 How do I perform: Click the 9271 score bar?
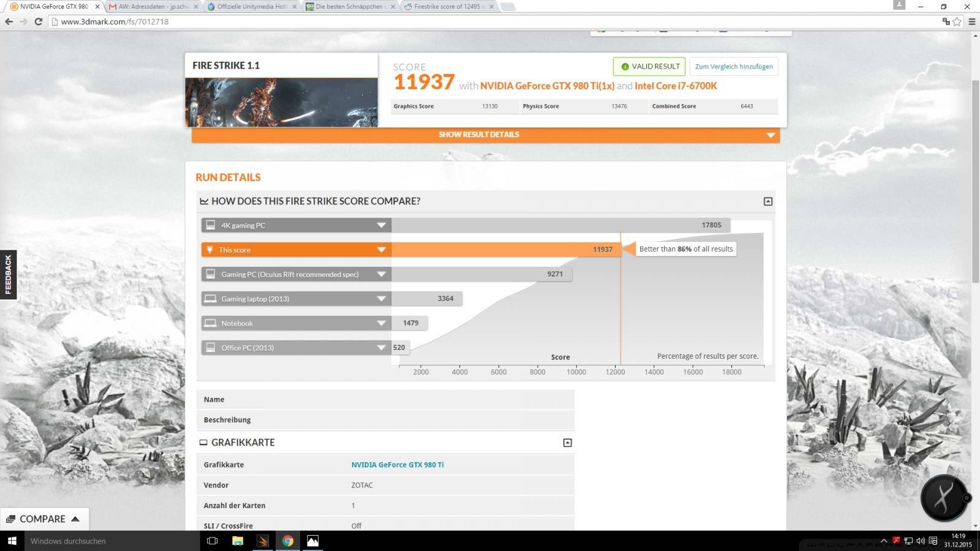pyautogui.click(x=482, y=274)
